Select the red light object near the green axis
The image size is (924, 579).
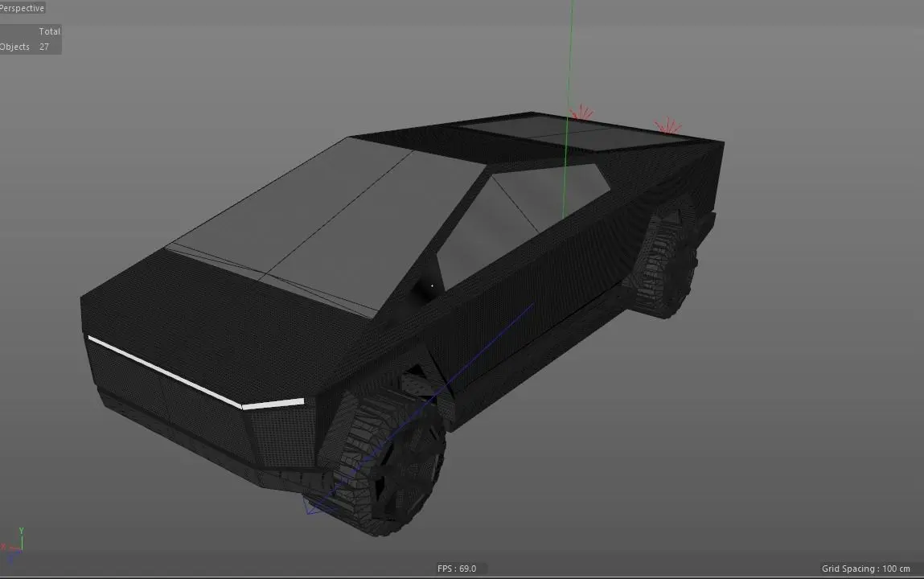click(582, 113)
